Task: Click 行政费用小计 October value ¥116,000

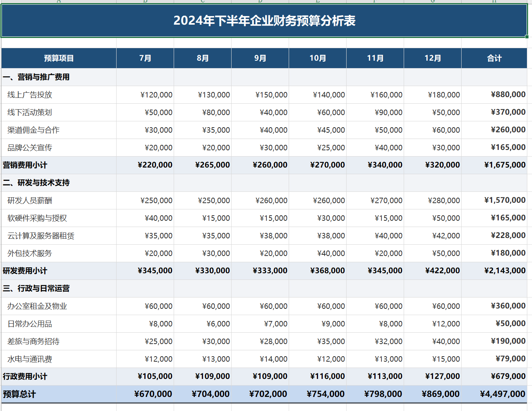Action: [x=318, y=377]
